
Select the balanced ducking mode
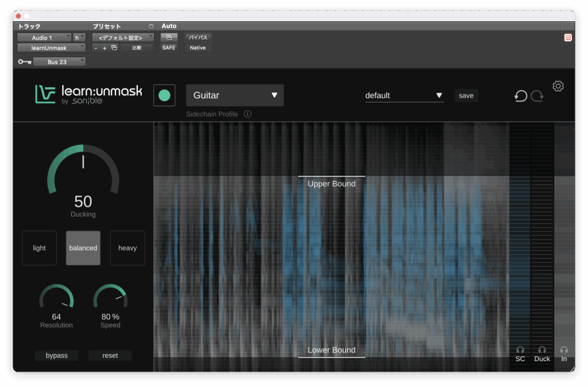click(83, 248)
